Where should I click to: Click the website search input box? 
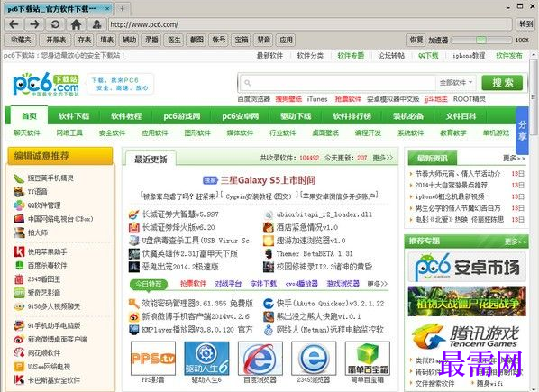point(338,83)
